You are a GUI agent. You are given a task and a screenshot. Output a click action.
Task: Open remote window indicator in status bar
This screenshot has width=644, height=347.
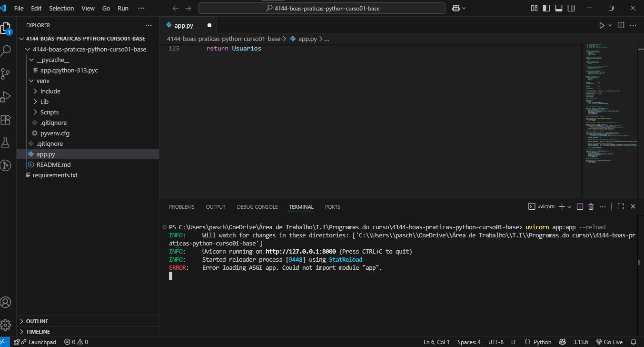pos(4,342)
